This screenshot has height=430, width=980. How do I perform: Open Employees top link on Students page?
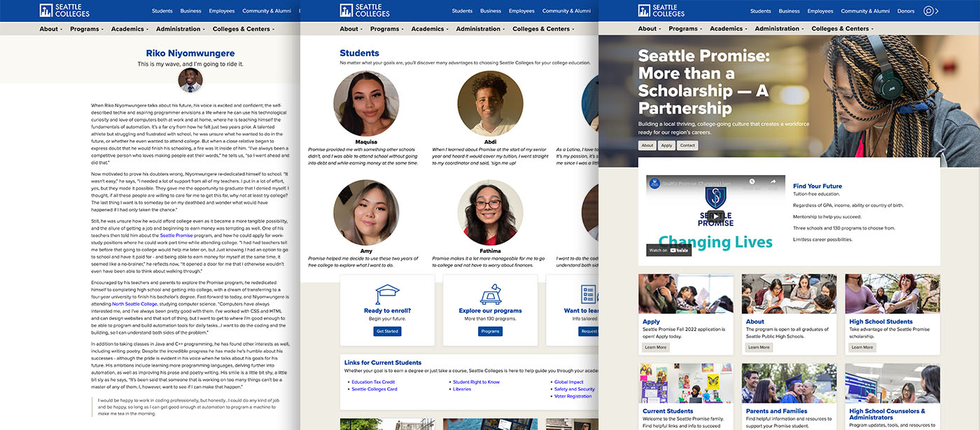pos(521,11)
